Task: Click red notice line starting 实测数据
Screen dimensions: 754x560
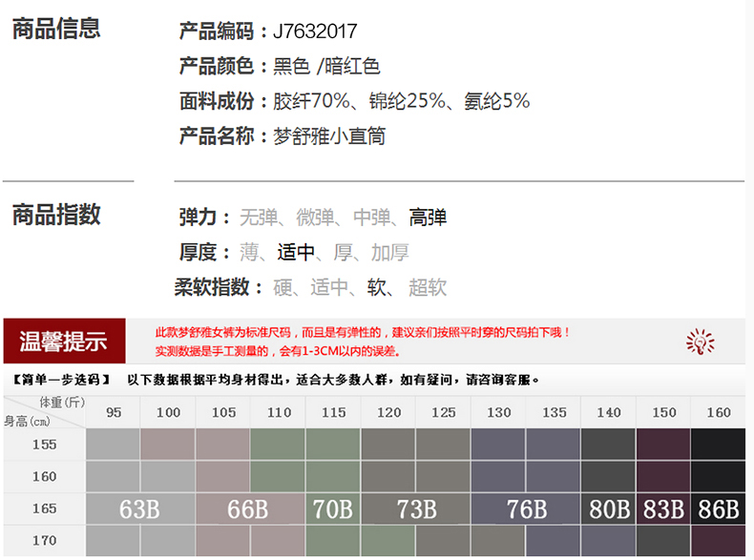Action: pos(278,351)
